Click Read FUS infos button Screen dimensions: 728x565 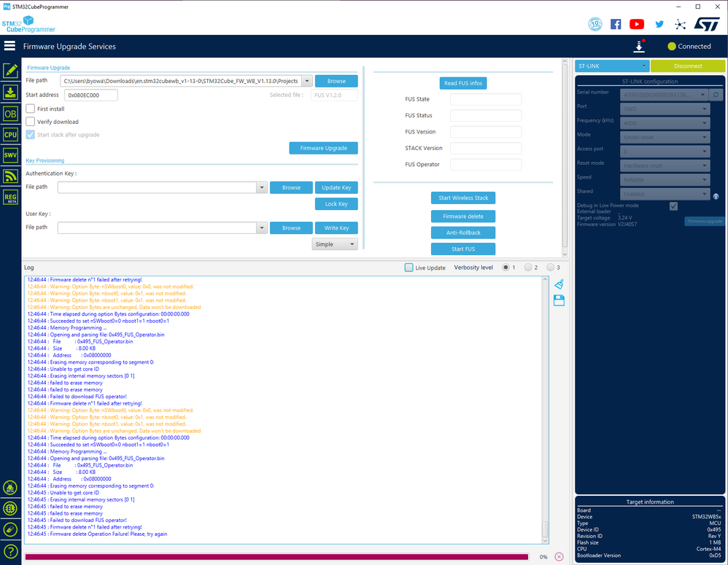[x=463, y=83]
